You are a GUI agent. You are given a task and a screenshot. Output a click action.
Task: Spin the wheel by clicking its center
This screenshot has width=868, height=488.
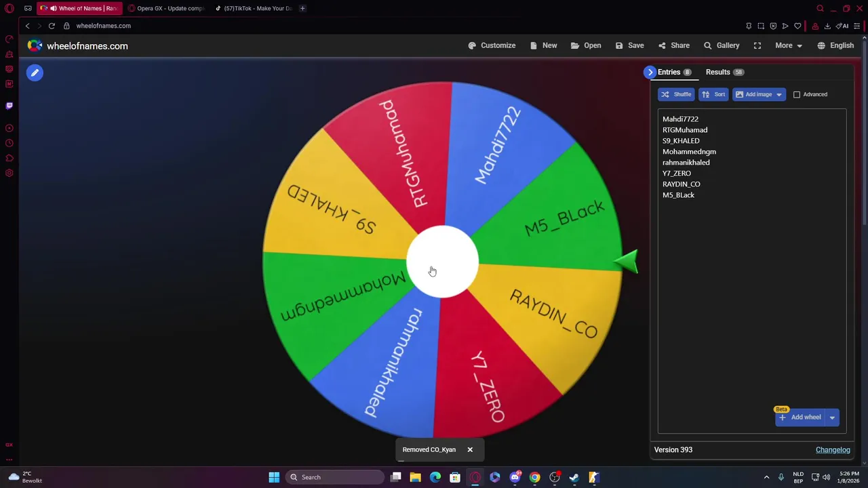tap(442, 262)
